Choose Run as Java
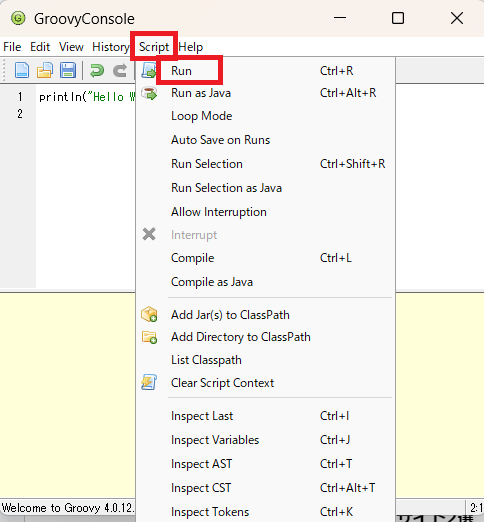484x522 pixels. click(265, 93)
